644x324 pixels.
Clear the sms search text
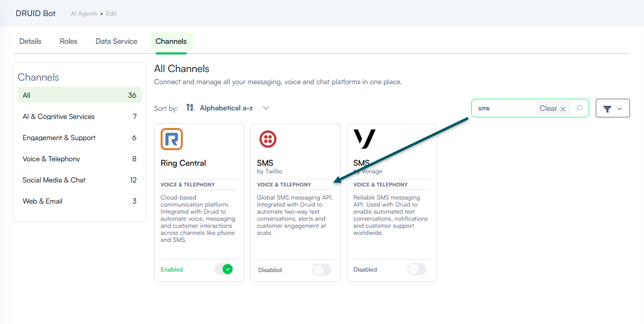552,108
